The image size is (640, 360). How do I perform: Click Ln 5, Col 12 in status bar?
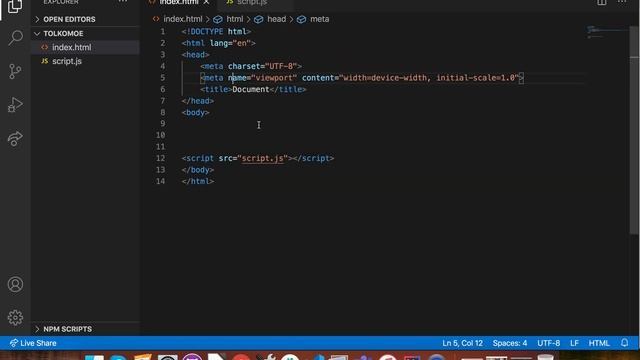pos(462,343)
